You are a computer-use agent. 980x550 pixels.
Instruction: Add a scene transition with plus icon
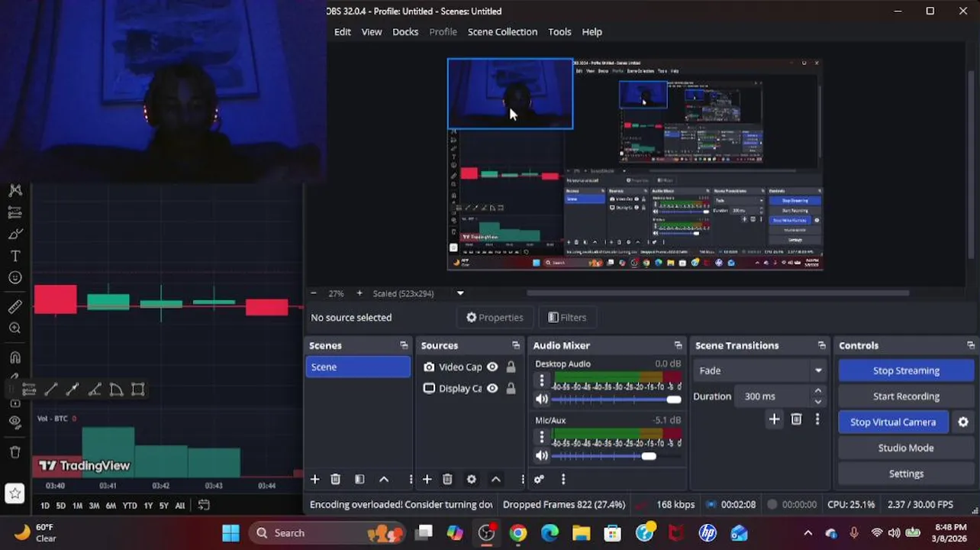tap(774, 419)
